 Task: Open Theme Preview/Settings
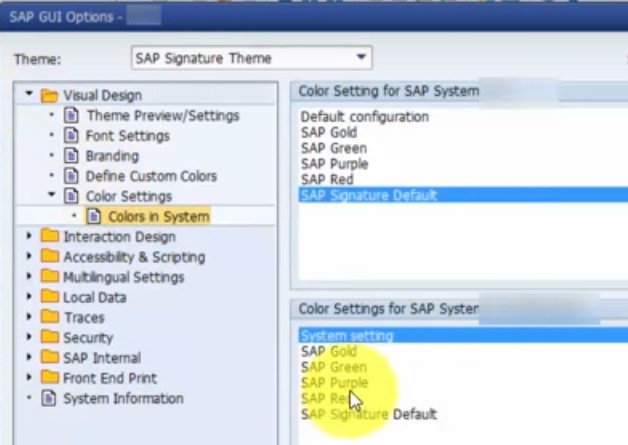point(163,116)
